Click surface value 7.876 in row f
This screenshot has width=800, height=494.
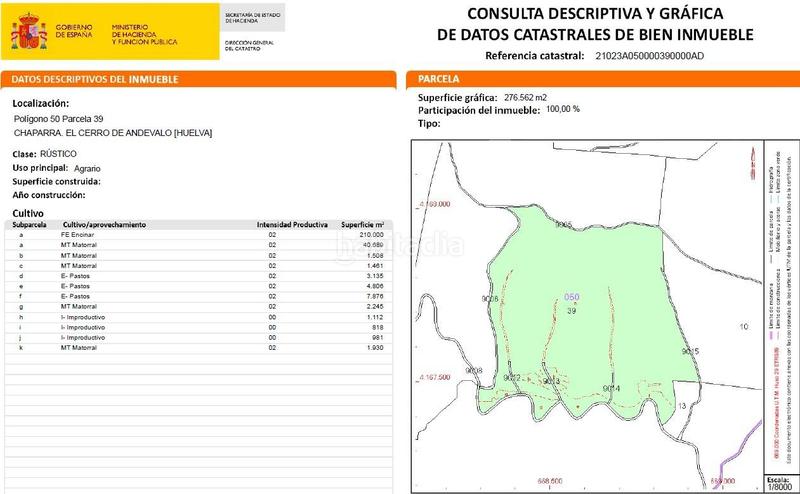pos(375,297)
